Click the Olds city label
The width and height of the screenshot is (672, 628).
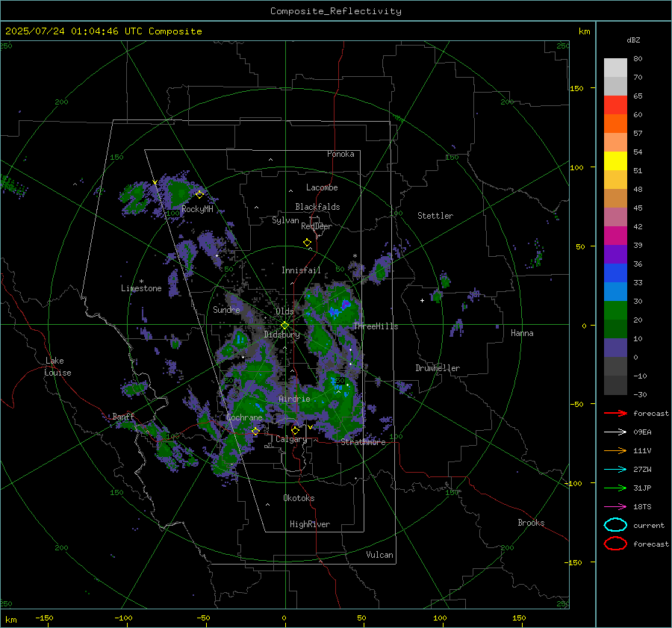(x=284, y=311)
